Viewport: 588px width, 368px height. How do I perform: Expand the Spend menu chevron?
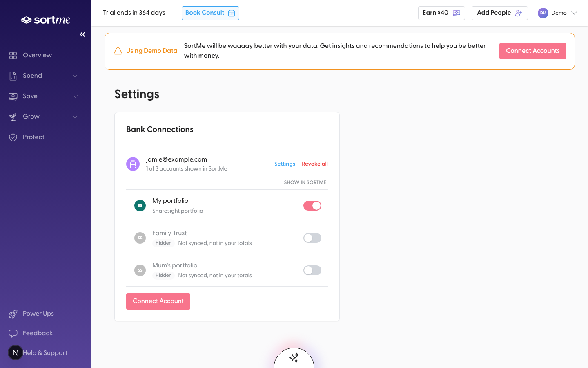pyautogui.click(x=75, y=76)
